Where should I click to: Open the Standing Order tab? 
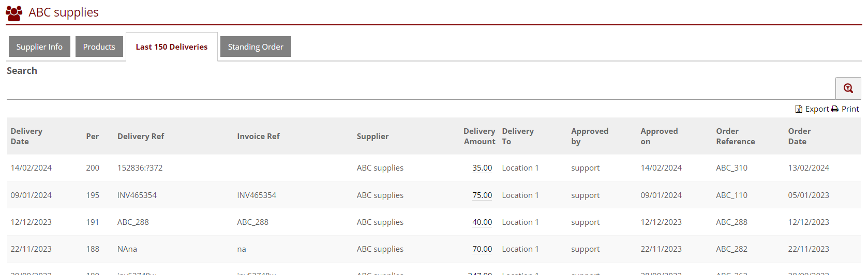point(256,47)
